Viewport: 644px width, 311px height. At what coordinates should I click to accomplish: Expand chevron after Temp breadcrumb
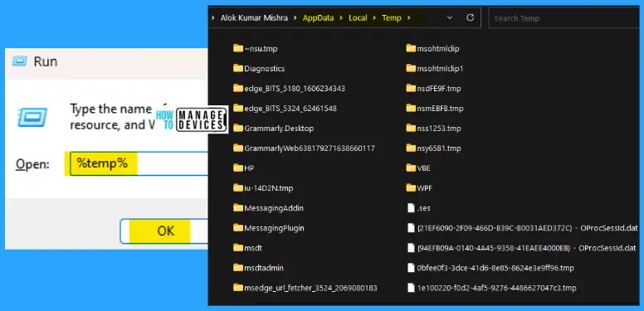tap(408, 18)
